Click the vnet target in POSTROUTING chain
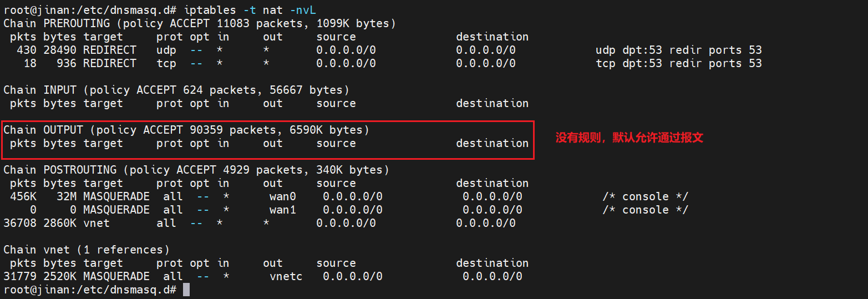Image resolution: width=868 pixels, height=299 pixels. click(96, 223)
